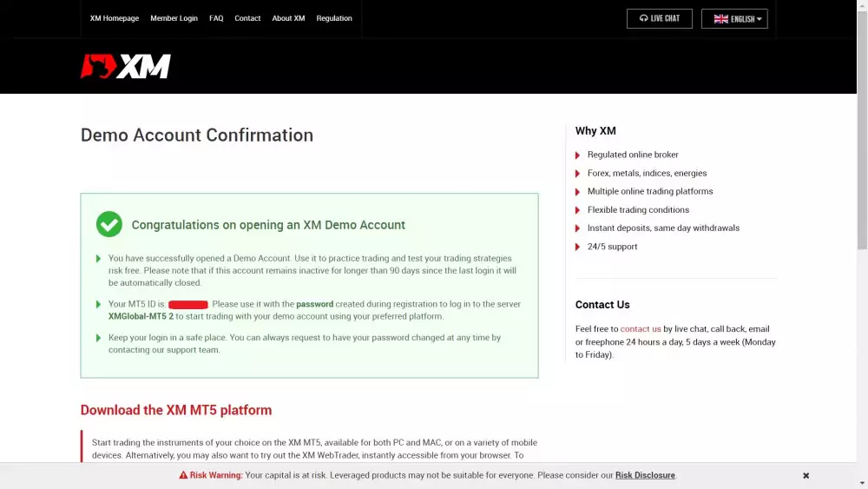Follow the contact us link
The height and width of the screenshot is (489, 868).
641,329
